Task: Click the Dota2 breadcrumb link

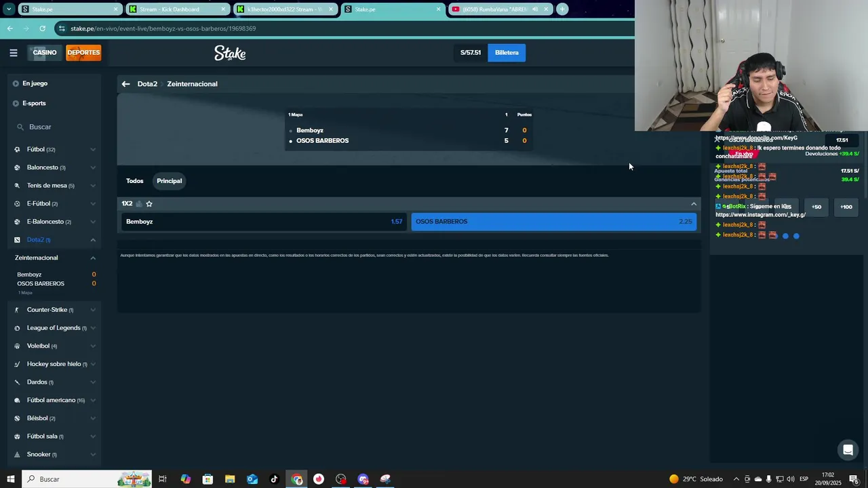Action: pyautogui.click(x=147, y=84)
